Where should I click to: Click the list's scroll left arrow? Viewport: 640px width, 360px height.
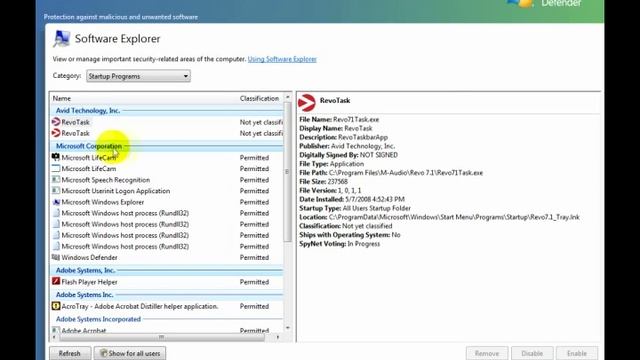55,337
